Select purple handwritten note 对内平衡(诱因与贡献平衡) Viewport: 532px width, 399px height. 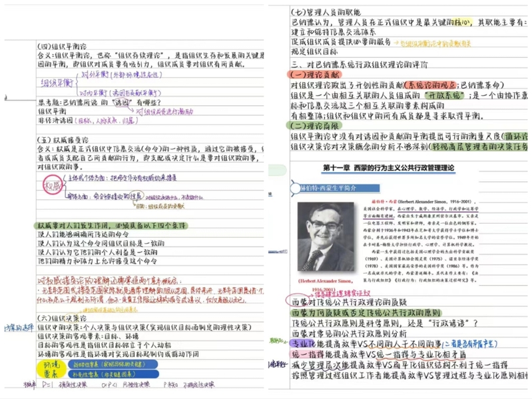(120, 93)
